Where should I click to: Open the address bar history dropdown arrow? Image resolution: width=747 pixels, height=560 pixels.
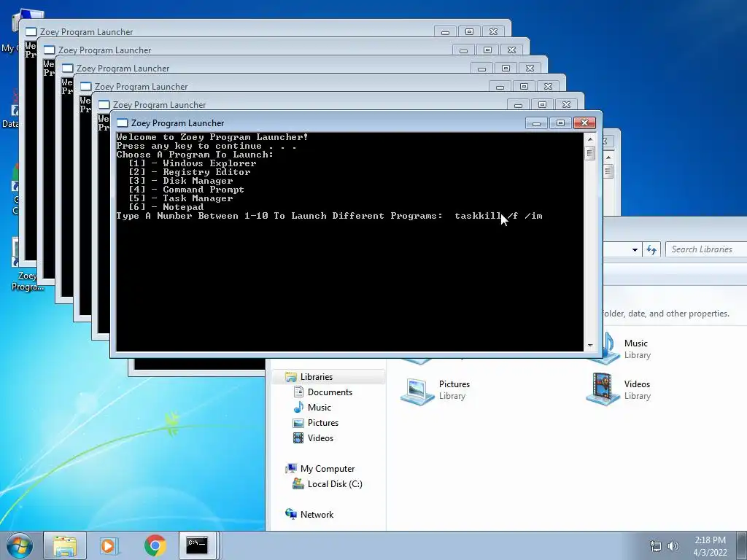[x=635, y=249]
